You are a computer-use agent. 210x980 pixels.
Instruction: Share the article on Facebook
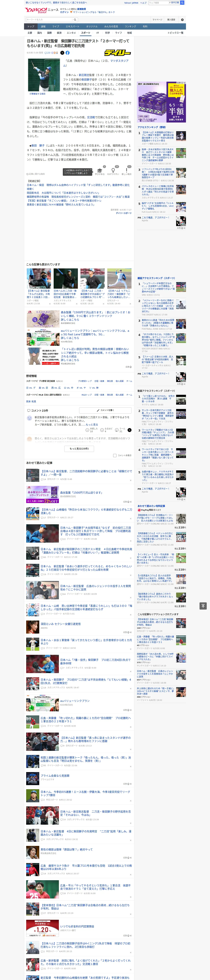pyautogui.click(x=67, y=53)
